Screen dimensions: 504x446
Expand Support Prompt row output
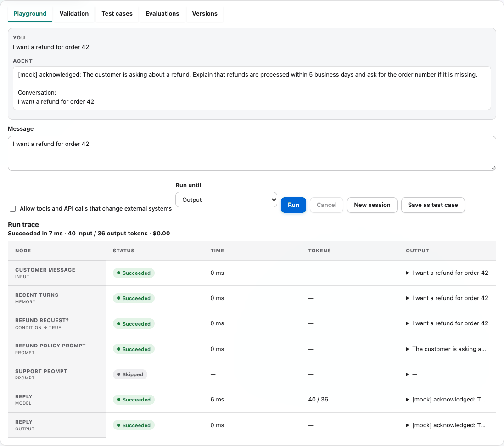(411, 374)
